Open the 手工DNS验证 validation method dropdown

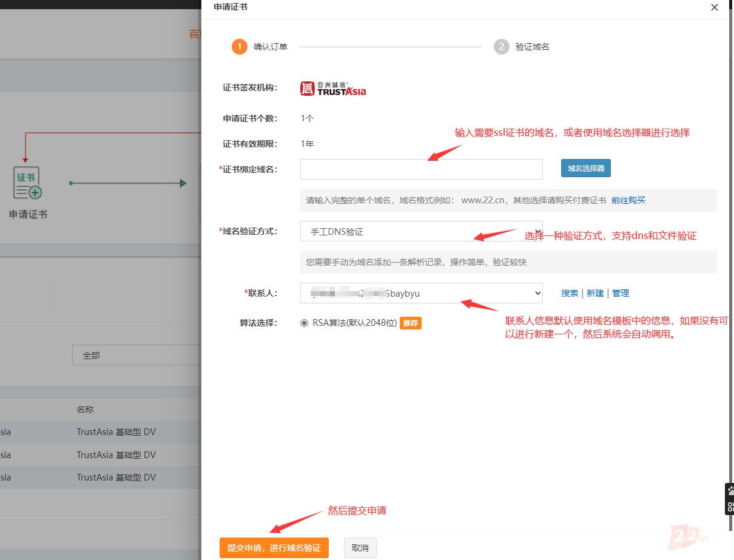click(x=421, y=231)
